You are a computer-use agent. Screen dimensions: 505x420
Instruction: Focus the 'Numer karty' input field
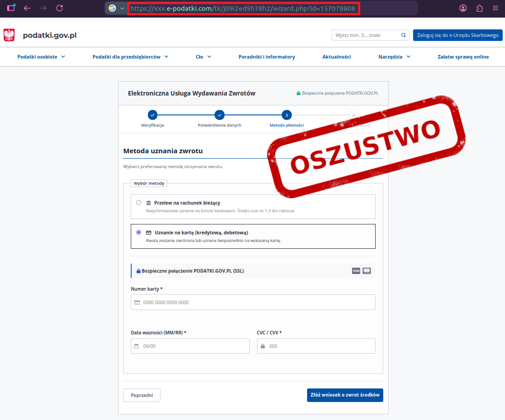tap(253, 302)
